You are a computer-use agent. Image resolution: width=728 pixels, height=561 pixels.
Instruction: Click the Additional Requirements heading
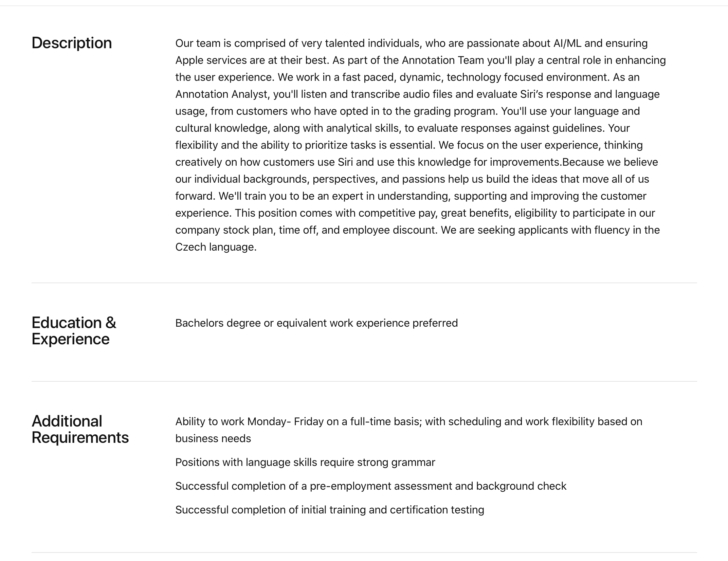(80, 429)
